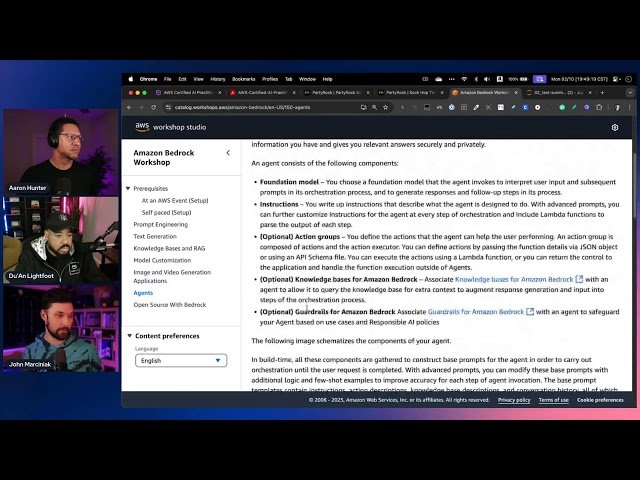Collapse the Content preferences section
Viewport: 640px width, 480px height.
[129, 336]
